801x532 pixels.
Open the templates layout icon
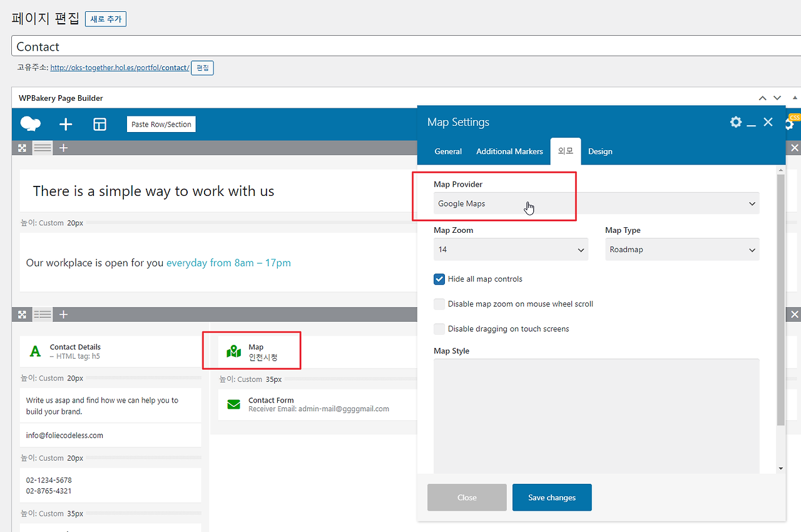click(100, 125)
